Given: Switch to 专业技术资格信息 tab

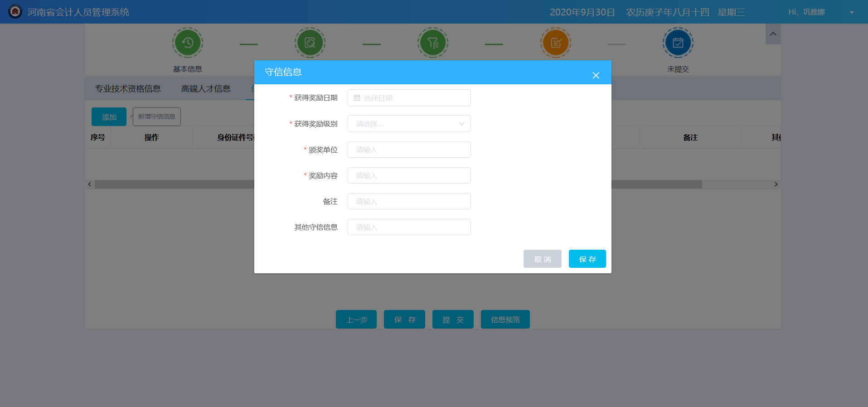Looking at the screenshot, I should [x=128, y=89].
